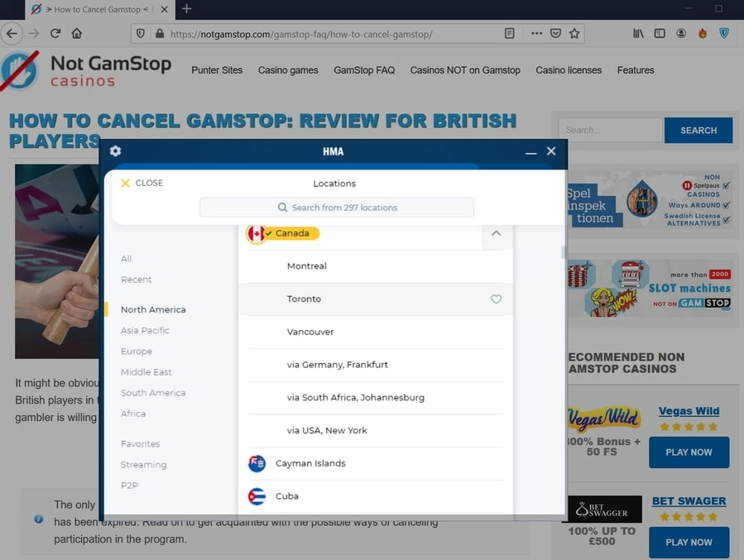Click PLAY NOW for Bet Swager
This screenshot has height=560, width=744.
tap(689, 543)
